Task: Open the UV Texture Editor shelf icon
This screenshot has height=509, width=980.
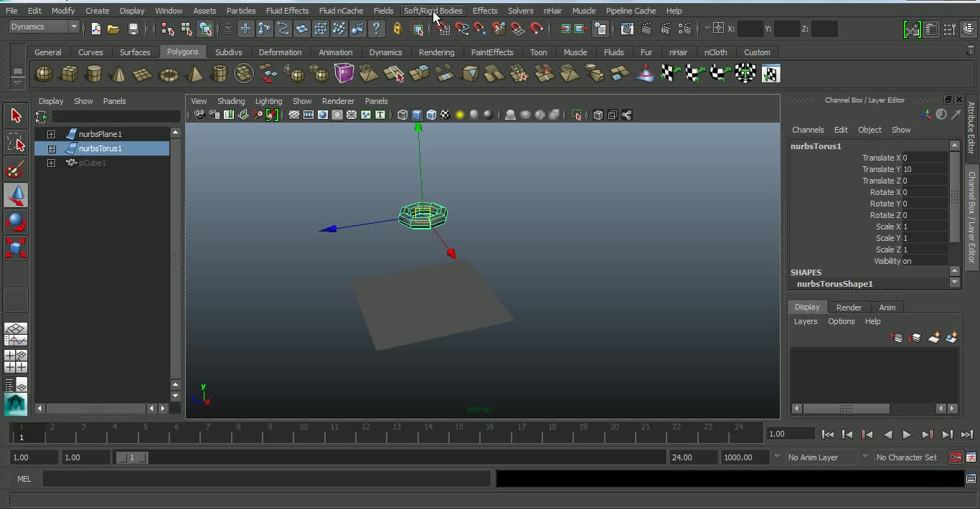Action: tap(771, 74)
